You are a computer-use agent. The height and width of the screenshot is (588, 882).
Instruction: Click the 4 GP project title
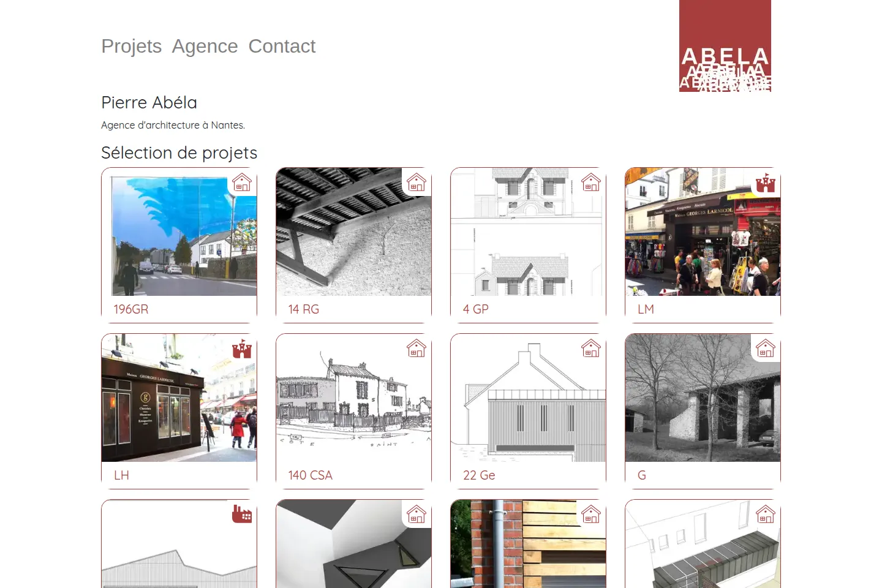click(476, 309)
